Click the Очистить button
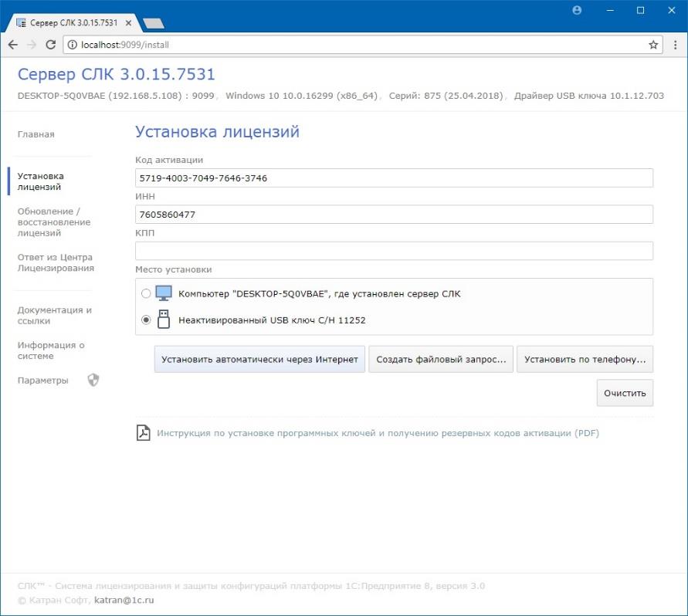Screen dimensions: 688x616 pos(625,393)
